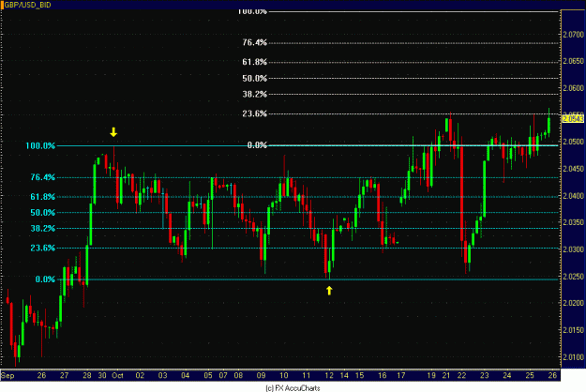Click date axis label 02
This screenshot has width=586, height=392.
click(x=140, y=375)
